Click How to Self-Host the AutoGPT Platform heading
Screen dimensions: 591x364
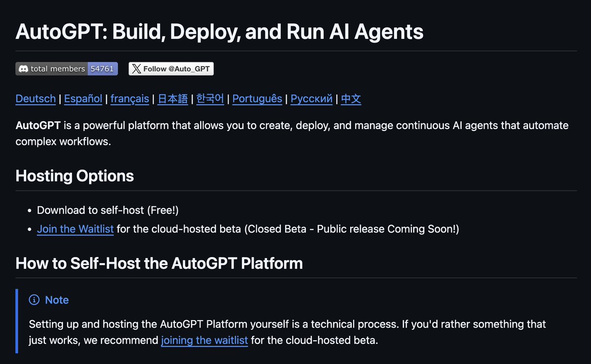159,264
